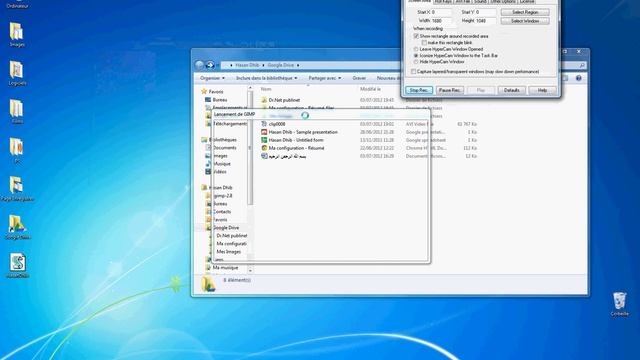Open the Organiser dropdown menu

point(212,78)
